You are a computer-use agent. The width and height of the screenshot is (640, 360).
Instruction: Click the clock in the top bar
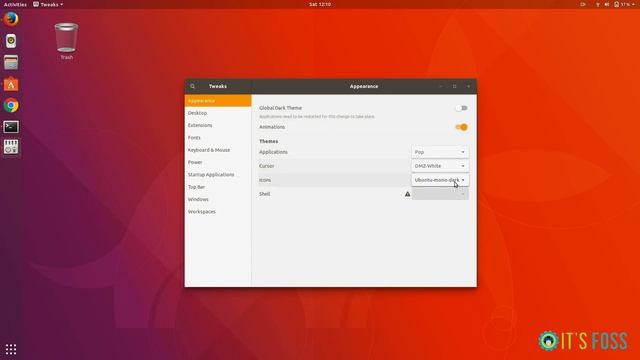coord(320,4)
